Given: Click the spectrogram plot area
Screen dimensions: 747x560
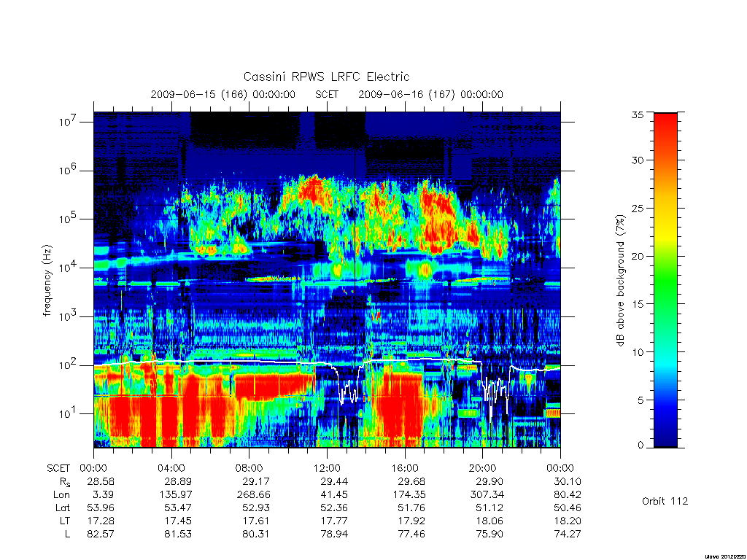Looking at the screenshot, I should (327, 279).
